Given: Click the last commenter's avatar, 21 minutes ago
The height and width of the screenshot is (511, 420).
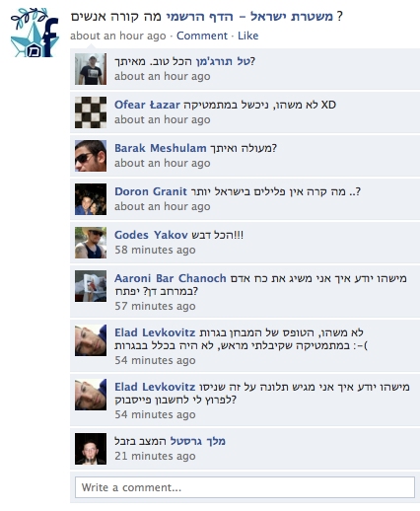Looking at the screenshot, I should point(91,449).
